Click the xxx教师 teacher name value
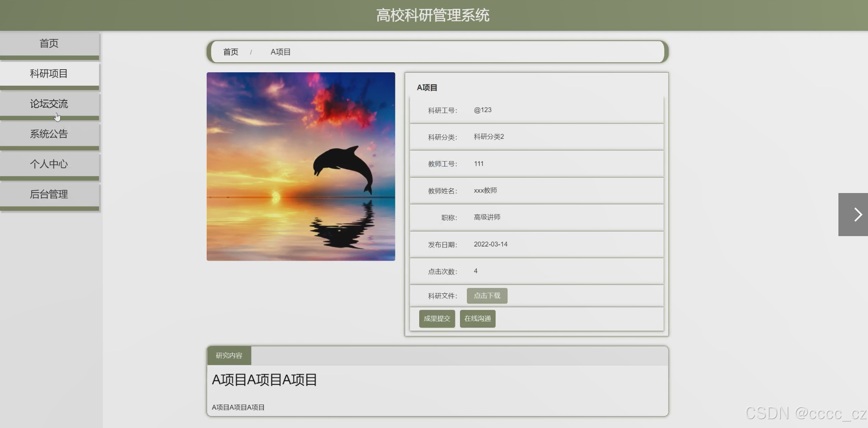 click(485, 190)
